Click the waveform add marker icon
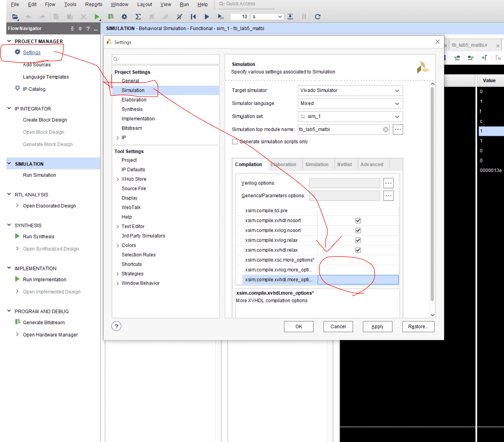The height and width of the screenshot is (442, 504). [x=484, y=58]
